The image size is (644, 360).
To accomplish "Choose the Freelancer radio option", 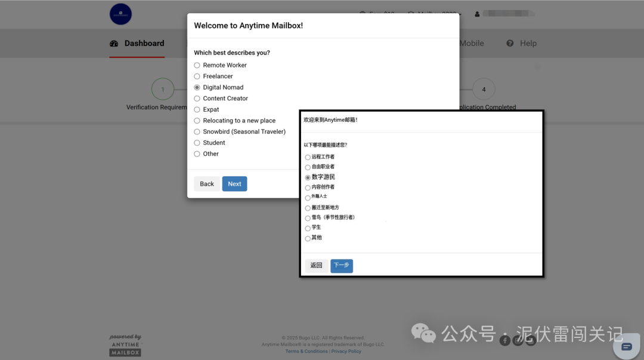I will (197, 76).
